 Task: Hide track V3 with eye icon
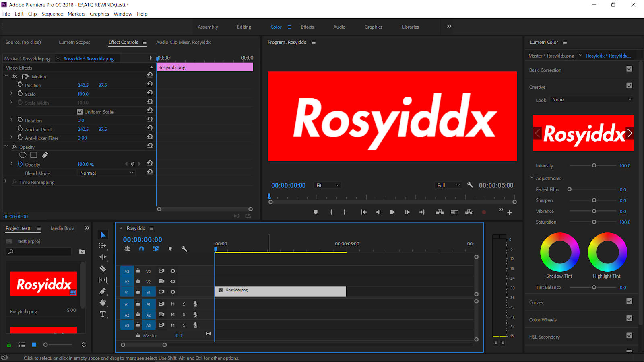173,271
